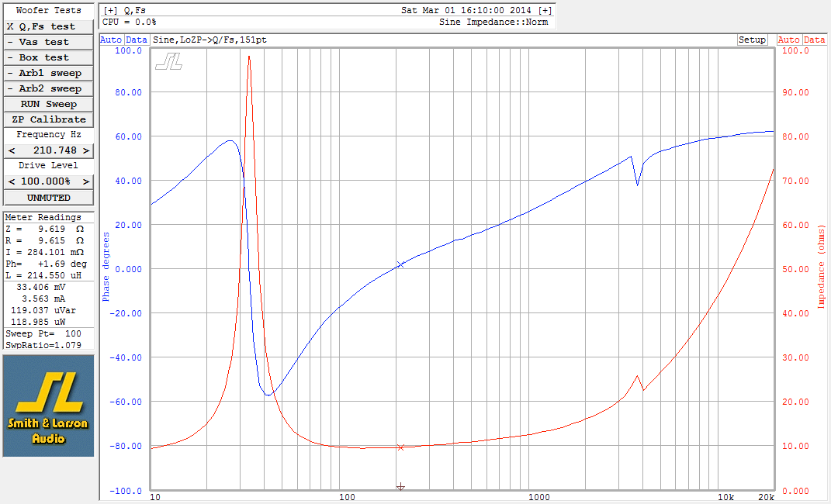Click the Z = 9.619 Ω meter reading
The height and width of the screenshot is (504, 831).
[45, 229]
